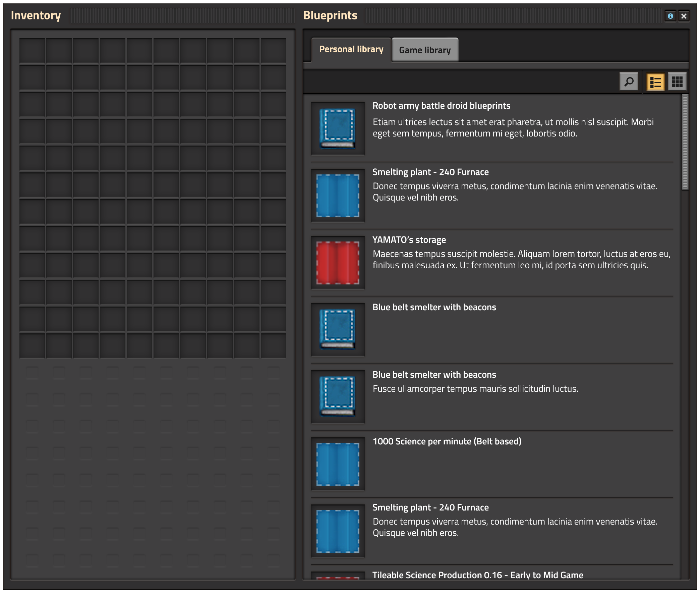This screenshot has width=700, height=593.
Task: Select Blue belt smelter icon with Fusce description
Action: (337, 397)
